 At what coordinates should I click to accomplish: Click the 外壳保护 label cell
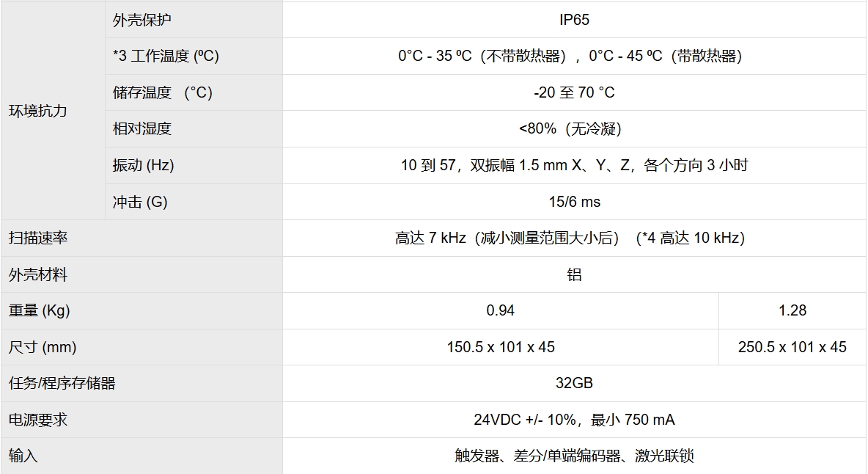pyautogui.click(x=142, y=20)
